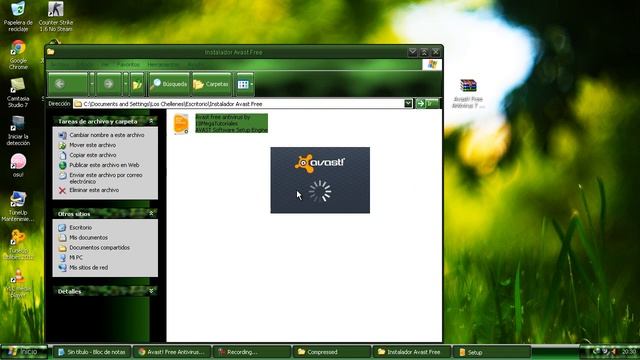Select the Google Chrome desktop icon
The height and width of the screenshot is (360, 640).
coord(18,55)
